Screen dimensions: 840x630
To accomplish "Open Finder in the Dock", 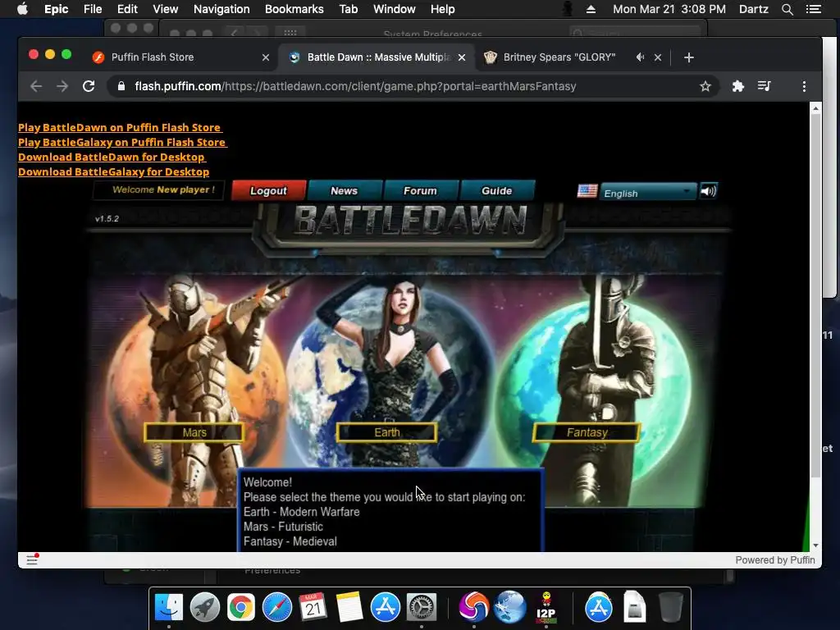I will click(169, 608).
